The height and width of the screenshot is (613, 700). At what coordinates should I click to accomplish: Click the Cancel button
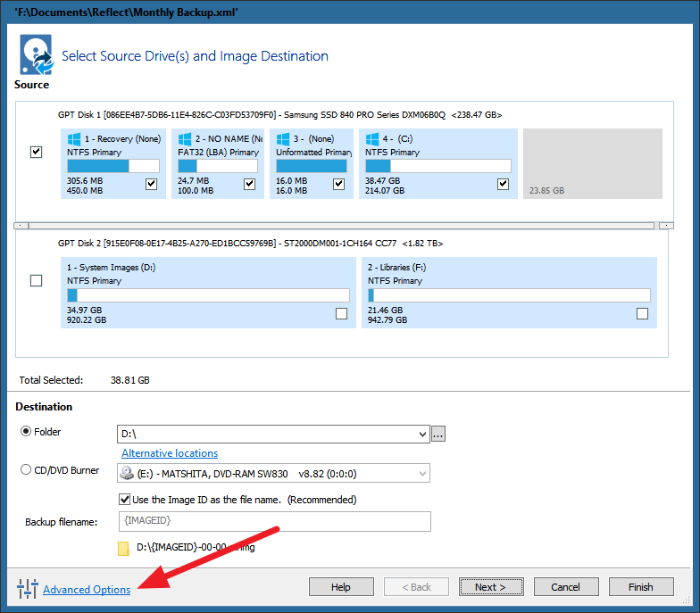click(566, 587)
